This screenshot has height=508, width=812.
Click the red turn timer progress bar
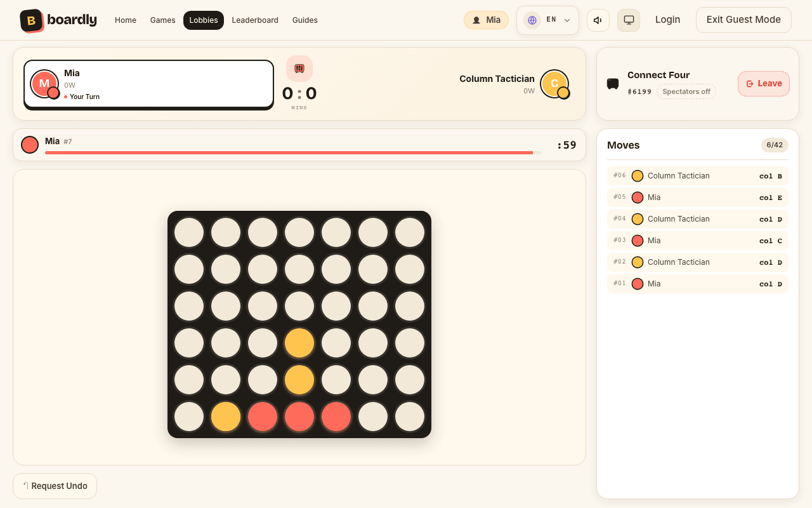293,152
